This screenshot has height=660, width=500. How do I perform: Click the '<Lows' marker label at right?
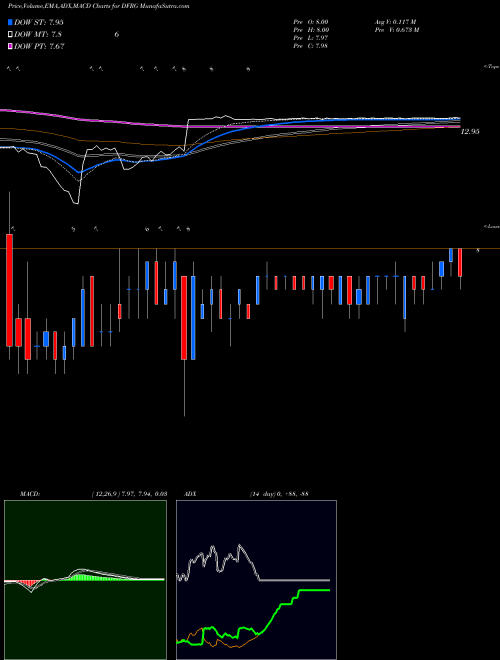pyautogui.click(x=492, y=226)
